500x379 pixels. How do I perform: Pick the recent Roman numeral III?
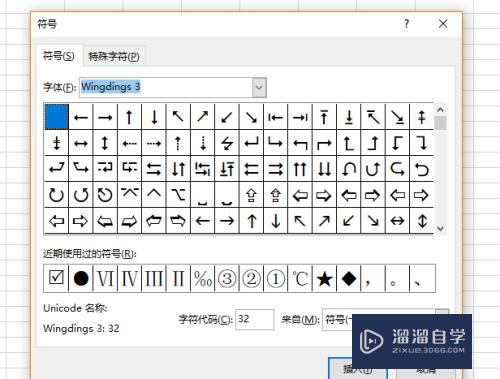[154, 278]
